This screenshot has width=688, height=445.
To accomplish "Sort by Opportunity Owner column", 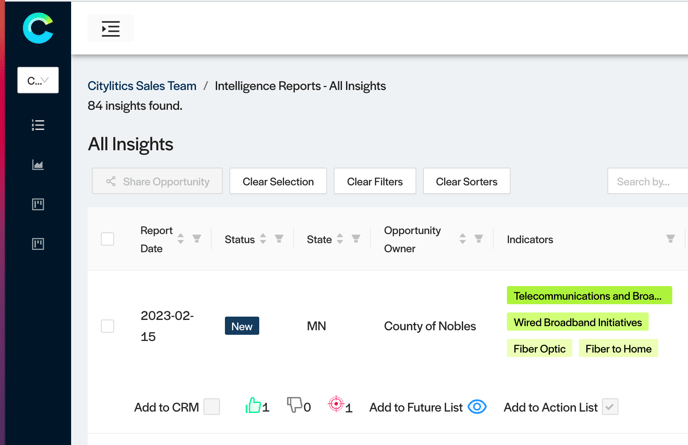I will coord(462,239).
